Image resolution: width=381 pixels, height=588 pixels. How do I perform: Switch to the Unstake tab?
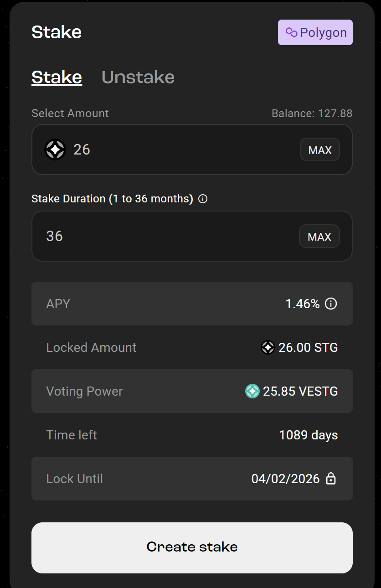[138, 77]
